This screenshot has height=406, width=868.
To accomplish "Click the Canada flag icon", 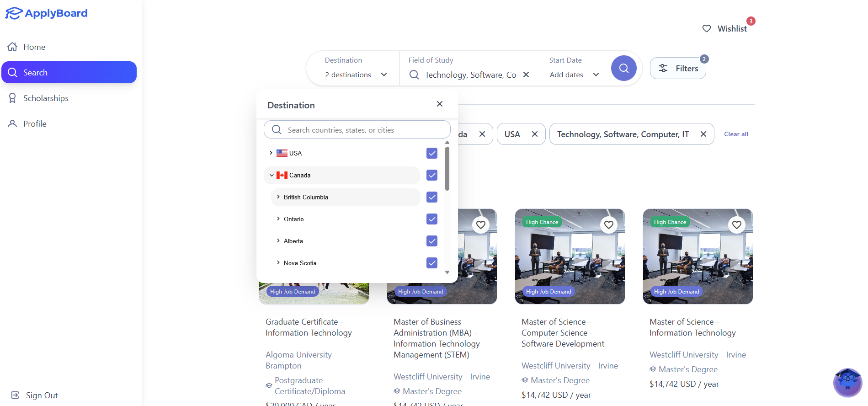I will (x=282, y=175).
